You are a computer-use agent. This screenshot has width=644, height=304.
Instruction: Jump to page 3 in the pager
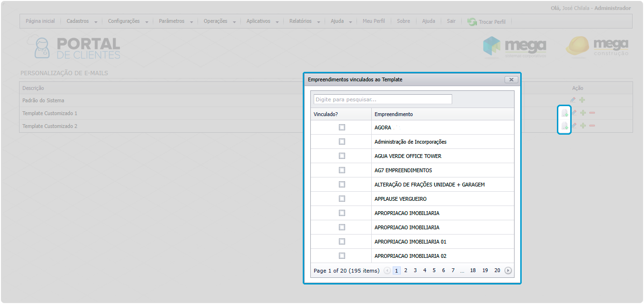click(x=415, y=271)
